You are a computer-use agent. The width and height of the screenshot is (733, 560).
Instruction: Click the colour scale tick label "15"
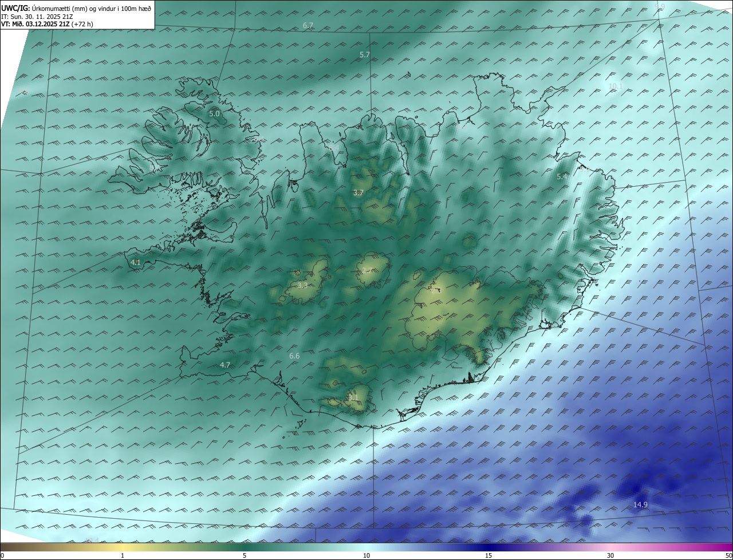pyautogui.click(x=488, y=556)
